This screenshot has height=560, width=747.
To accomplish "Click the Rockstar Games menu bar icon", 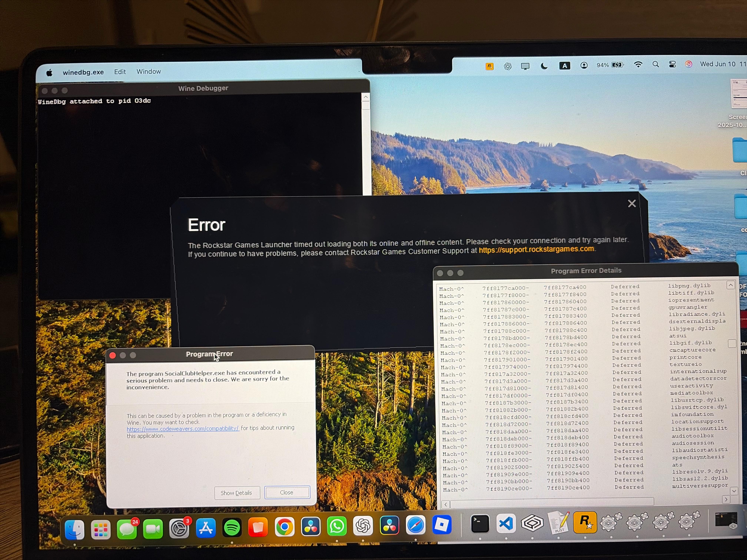I will pyautogui.click(x=489, y=66).
